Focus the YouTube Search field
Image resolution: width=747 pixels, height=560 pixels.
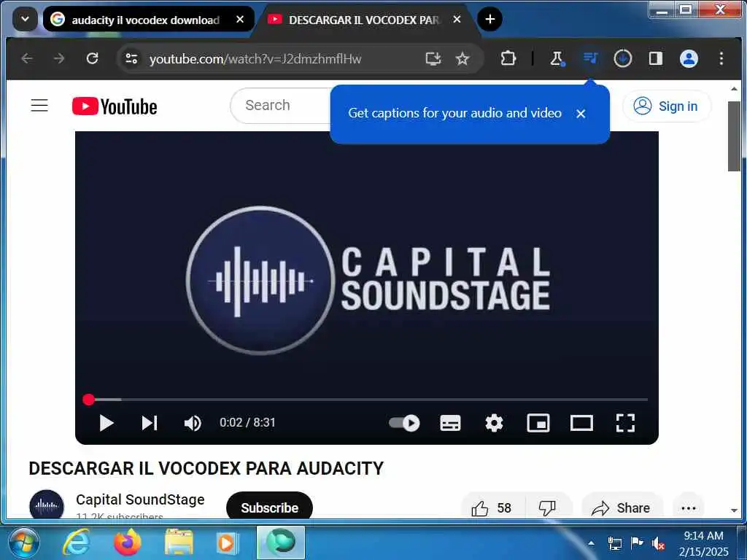click(281, 105)
